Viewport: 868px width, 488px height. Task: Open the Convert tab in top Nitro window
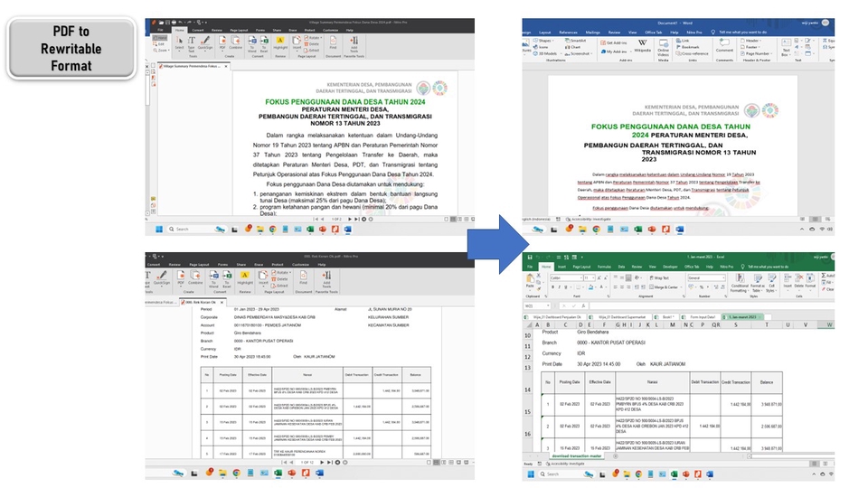click(198, 30)
